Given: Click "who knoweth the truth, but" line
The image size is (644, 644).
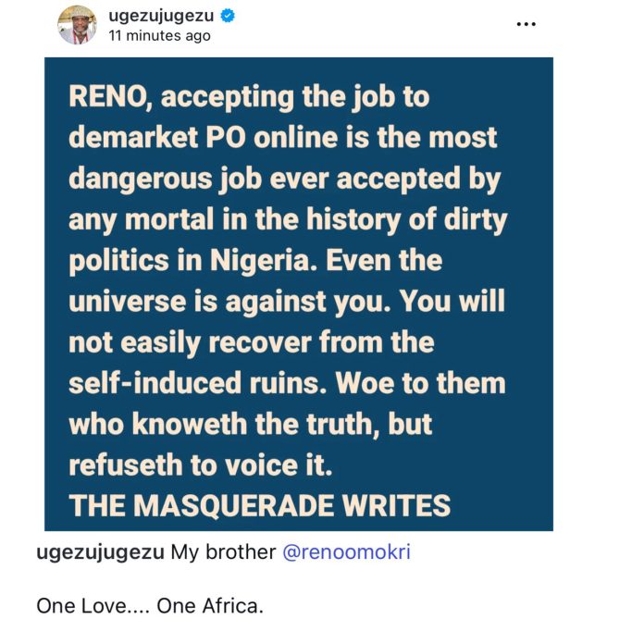Looking at the screenshot, I should (x=251, y=425).
